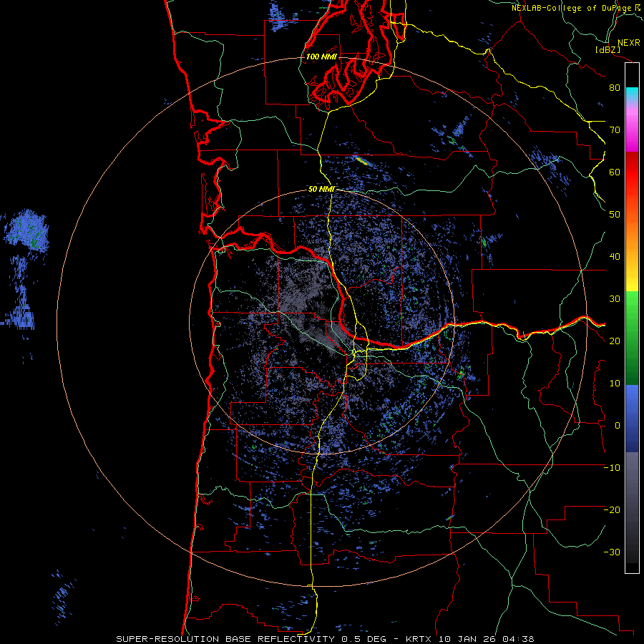The width and height of the screenshot is (644, 644).
Task: Click the cyan top of the color bar
Action: (x=632, y=94)
